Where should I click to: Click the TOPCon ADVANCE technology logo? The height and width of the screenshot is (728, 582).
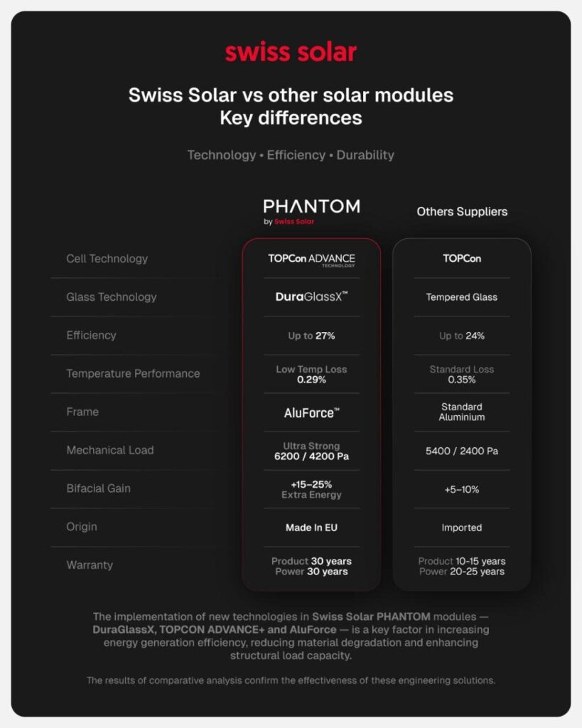pyautogui.click(x=311, y=259)
